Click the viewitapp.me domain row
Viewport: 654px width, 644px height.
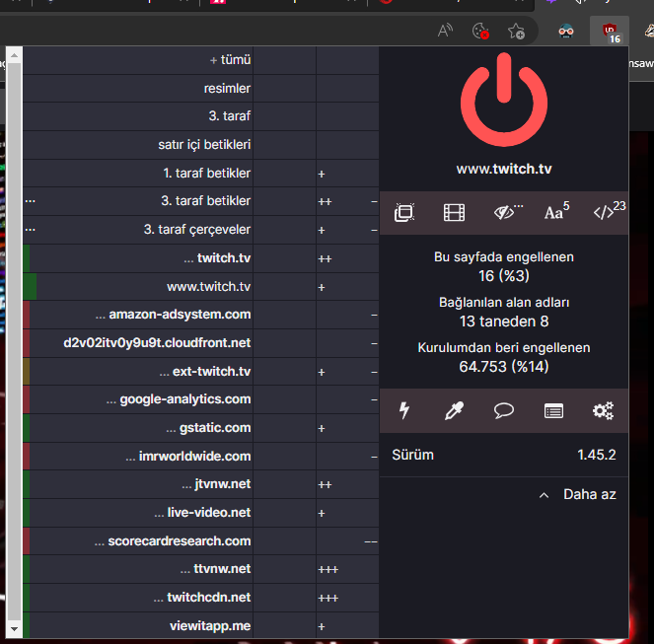pyautogui.click(x=138, y=625)
